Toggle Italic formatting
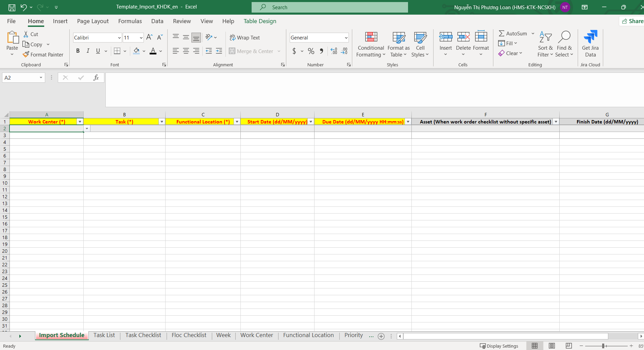The image size is (644, 350). click(88, 51)
